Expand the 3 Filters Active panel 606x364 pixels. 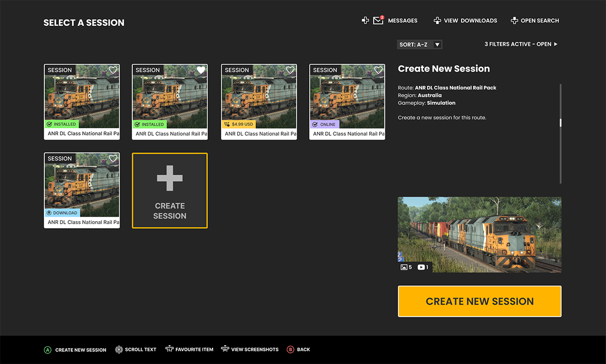[x=521, y=44]
